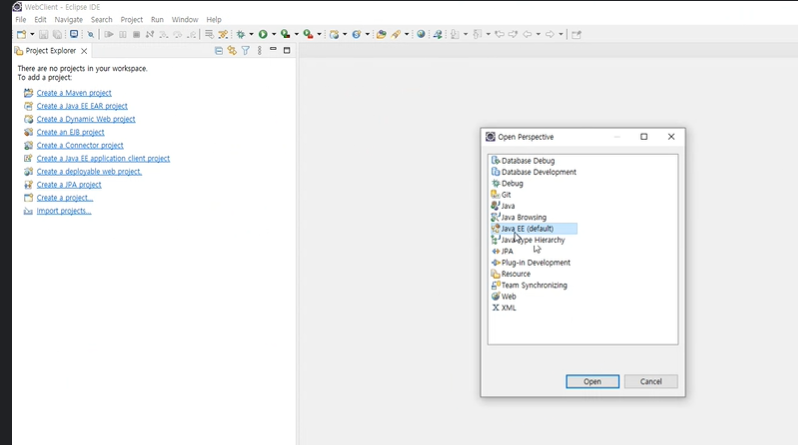Expand the Next Annotation dropdown arrow

[466, 35]
